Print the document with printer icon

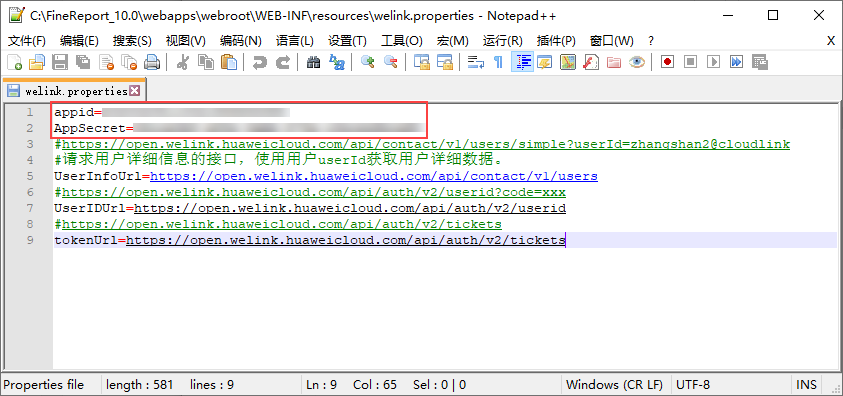point(152,62)
